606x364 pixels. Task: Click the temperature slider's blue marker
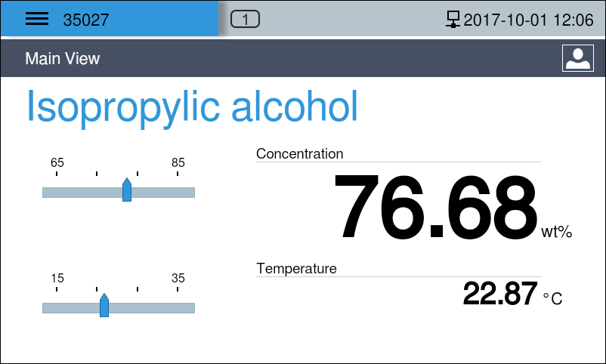click(104, 305)
